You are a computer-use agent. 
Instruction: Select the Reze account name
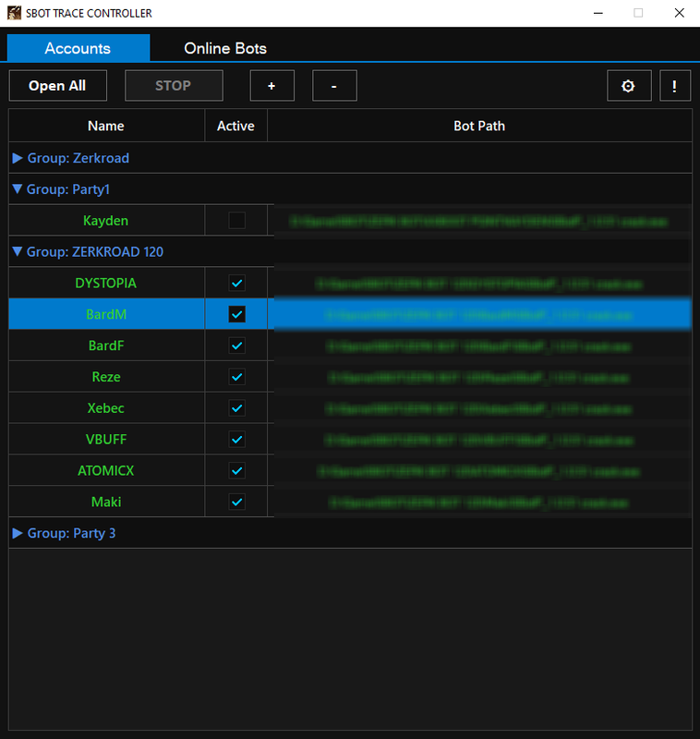click(106, 377)
